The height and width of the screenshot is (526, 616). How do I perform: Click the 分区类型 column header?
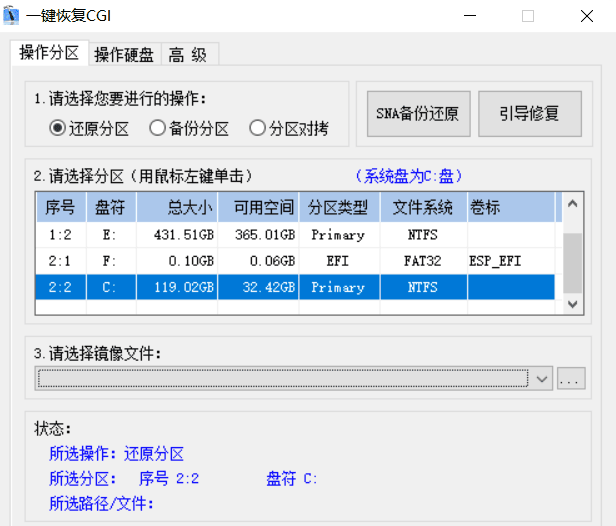tap(339, 207)
